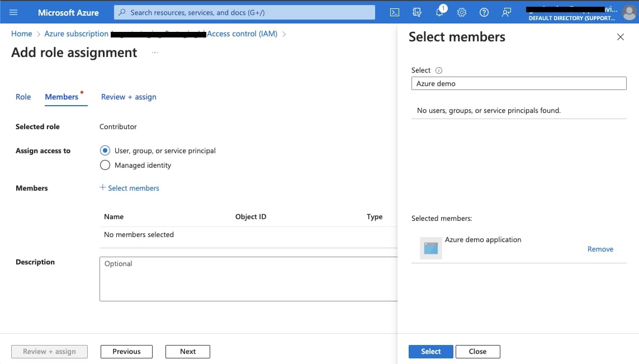Send feedback via the megaphone icon
The height and width of the screenshot is (364, 639).
507,12
